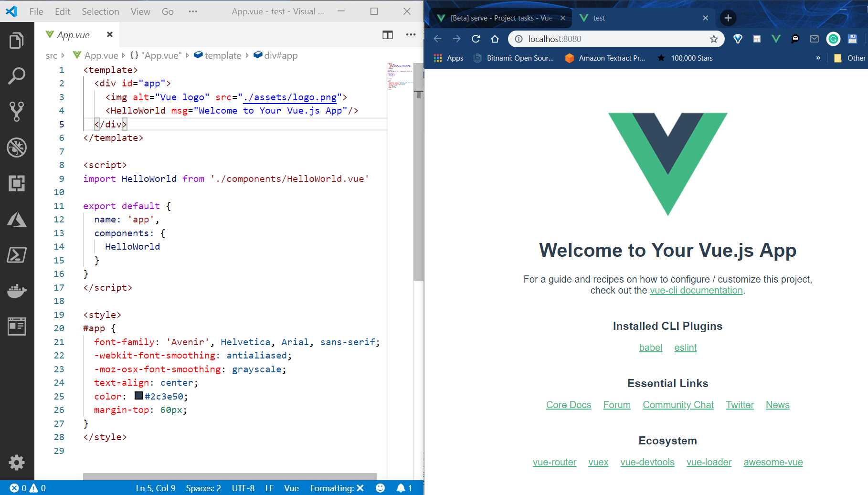Open the Search view in VS Code sidebar

click(17, 75)
